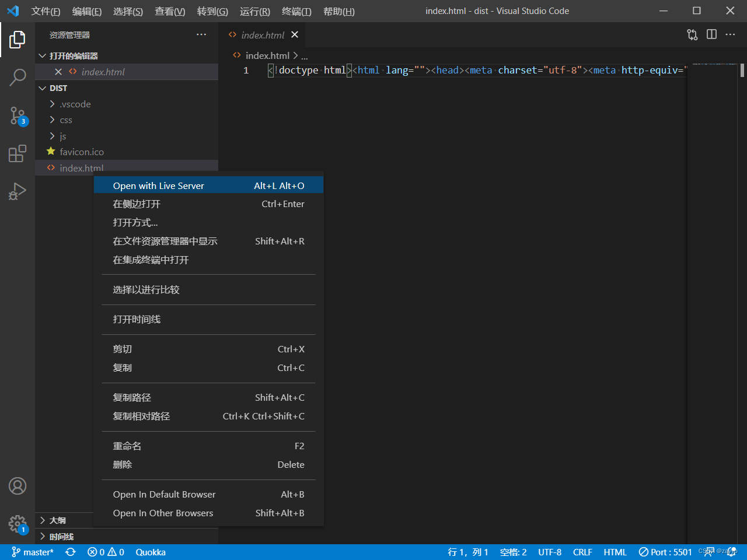Choose 在文件资源管理器中显示
The width and height of the screenshot is (747, 560).
pyautogui.click(x=209, y=242)
